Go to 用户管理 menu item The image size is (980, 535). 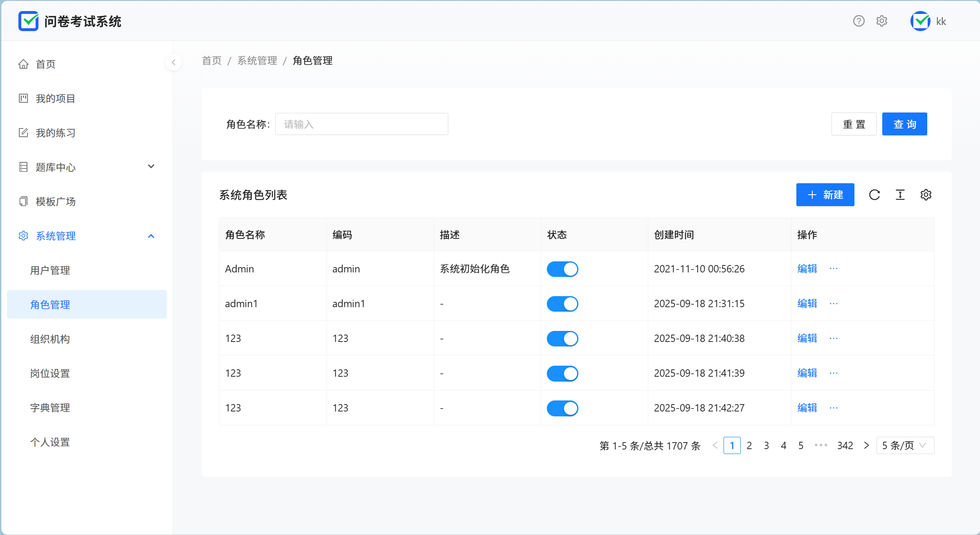[50, 270]
